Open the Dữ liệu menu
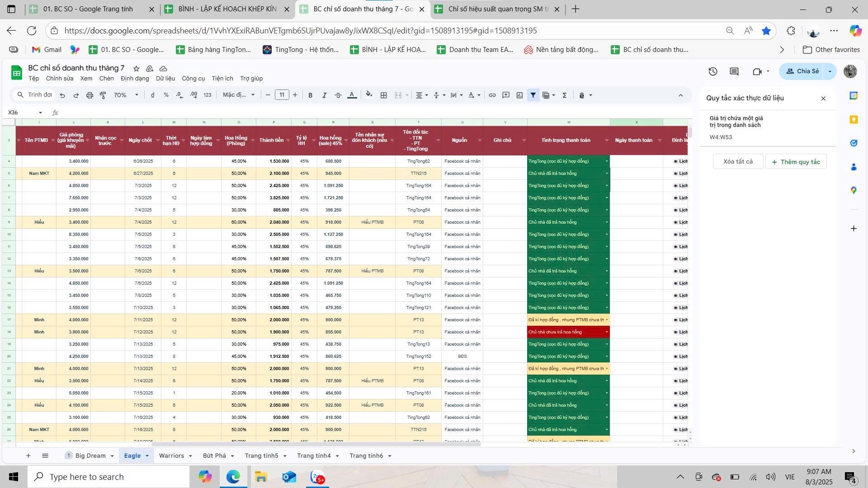The height and width of the screenshot is (488, 868). click(165, 78)
